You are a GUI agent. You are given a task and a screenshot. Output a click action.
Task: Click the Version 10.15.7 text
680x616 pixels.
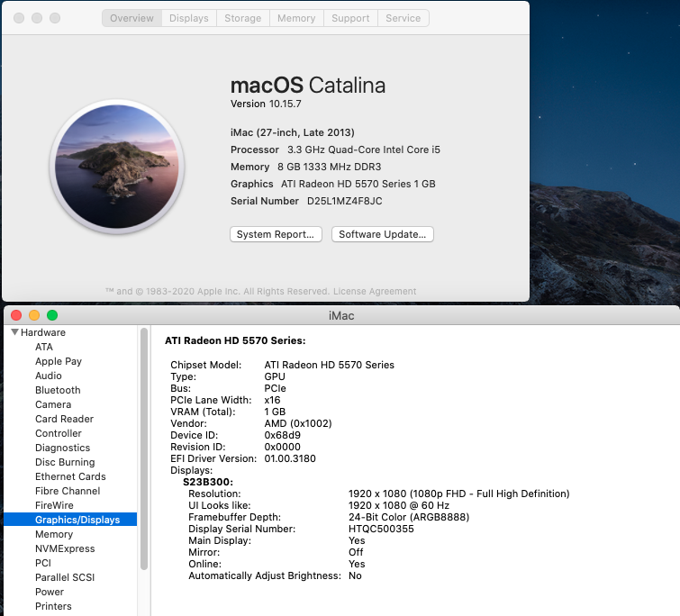pyautogui.click(x=266, y=104)
